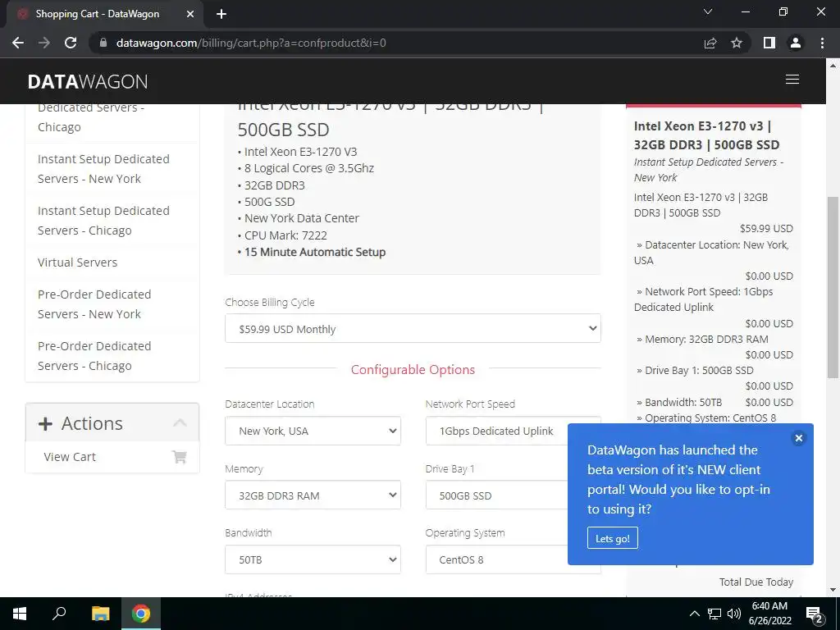Open File Explorer from taskbar
The width and height of the screenshot is (840, 630).
click(100, 614)
